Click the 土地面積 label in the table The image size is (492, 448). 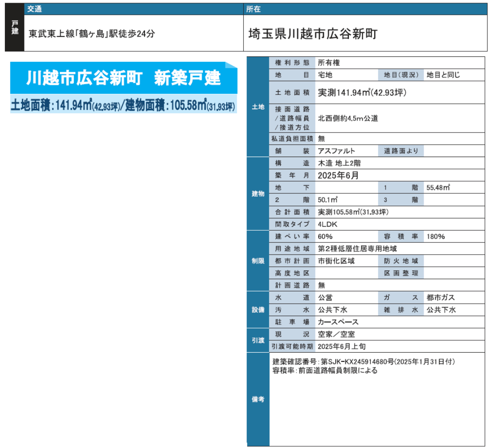pos(292,93)
